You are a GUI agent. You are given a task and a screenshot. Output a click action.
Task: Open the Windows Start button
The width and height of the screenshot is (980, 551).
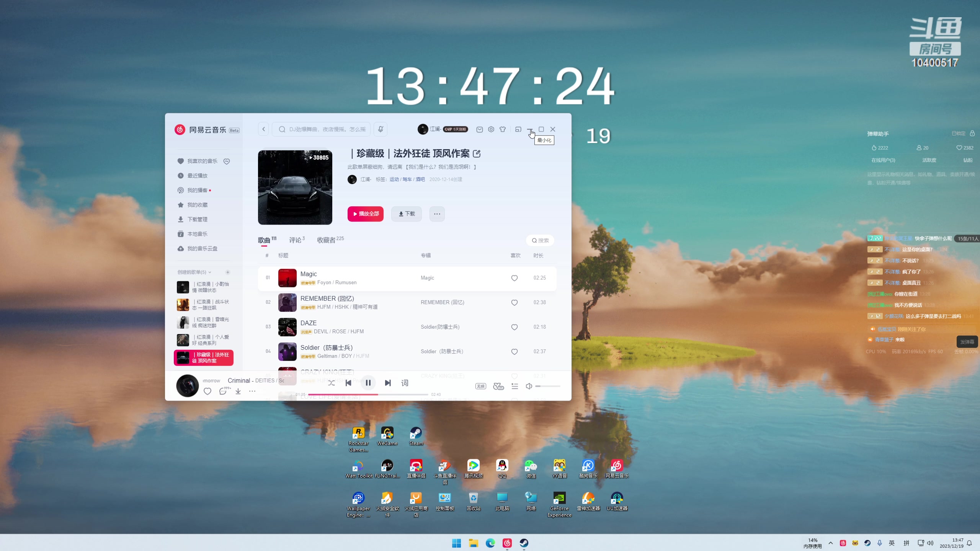pyautogui.click(x=456, y=543)
